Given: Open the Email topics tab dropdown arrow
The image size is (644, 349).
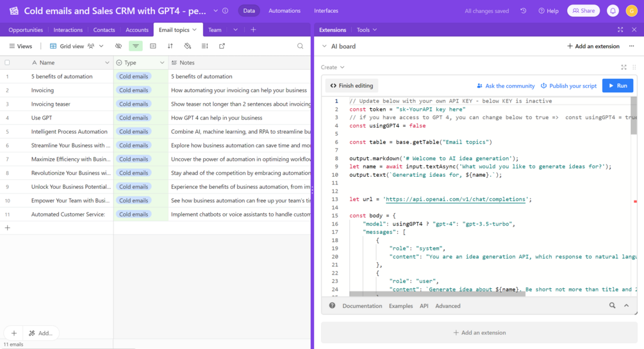Looking at the screenshot, I should (195, 29).
